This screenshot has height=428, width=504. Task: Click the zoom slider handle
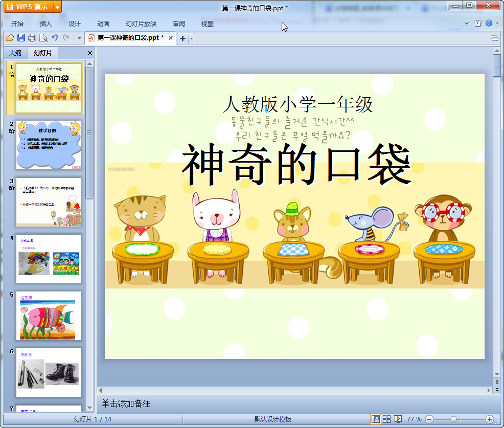point(453,419)
